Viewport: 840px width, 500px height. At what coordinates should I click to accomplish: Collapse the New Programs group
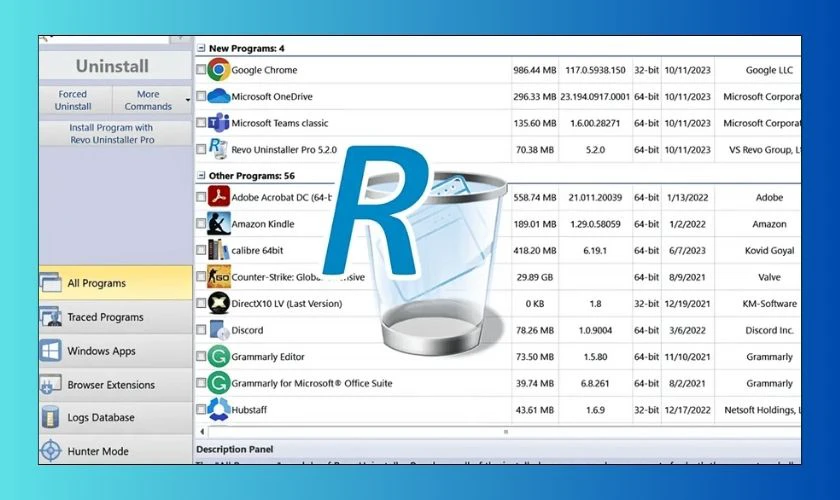click(x=201, y=48)
